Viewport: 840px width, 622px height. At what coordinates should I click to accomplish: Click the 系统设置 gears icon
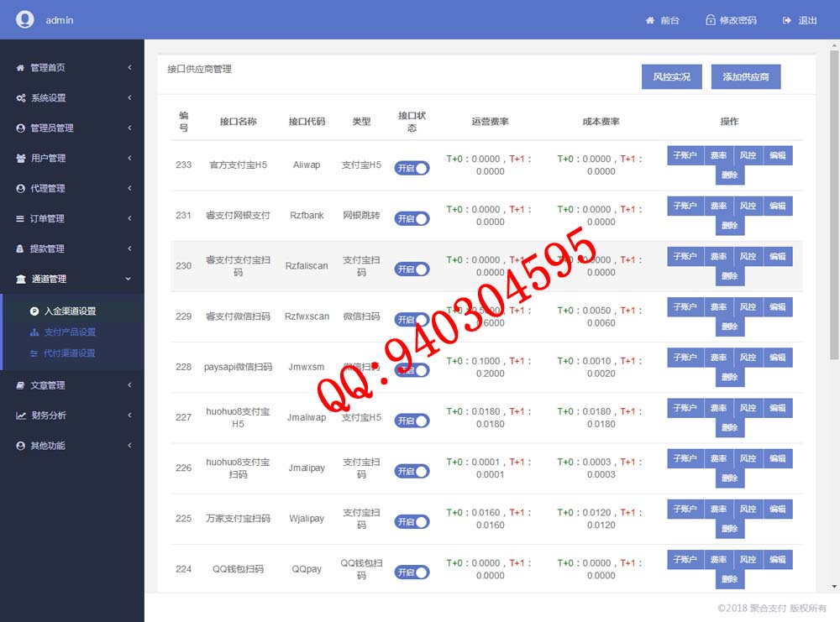tap(20, 98)
